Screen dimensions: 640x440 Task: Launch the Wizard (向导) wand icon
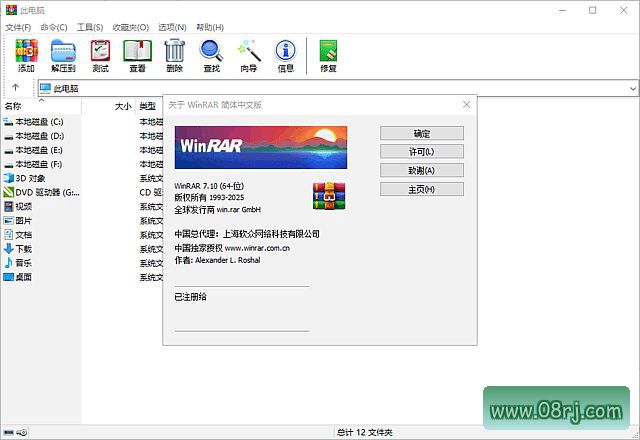pyautogui.click(x=249, y=51)
